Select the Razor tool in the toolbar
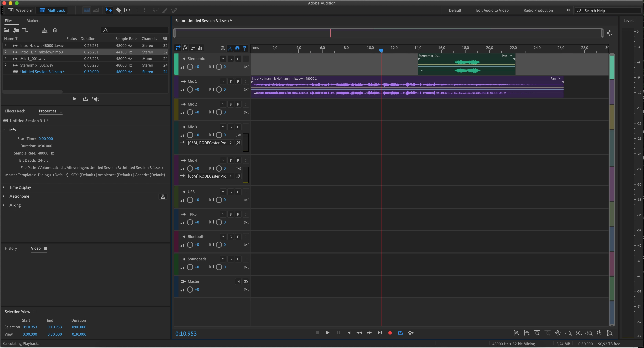The height and width of the screenshot is (348, 644). tap(118, 10)
